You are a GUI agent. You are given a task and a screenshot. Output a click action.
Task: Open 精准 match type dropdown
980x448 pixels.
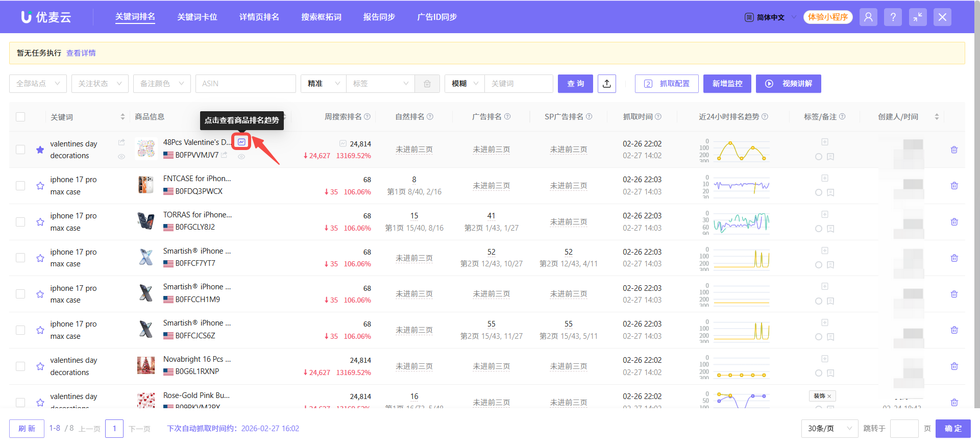point(324,84)
